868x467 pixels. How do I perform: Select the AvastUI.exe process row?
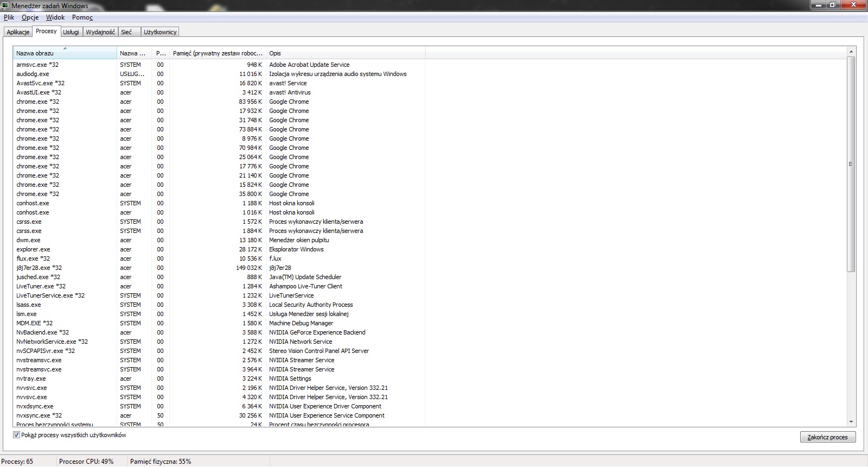tap(39, 92)
